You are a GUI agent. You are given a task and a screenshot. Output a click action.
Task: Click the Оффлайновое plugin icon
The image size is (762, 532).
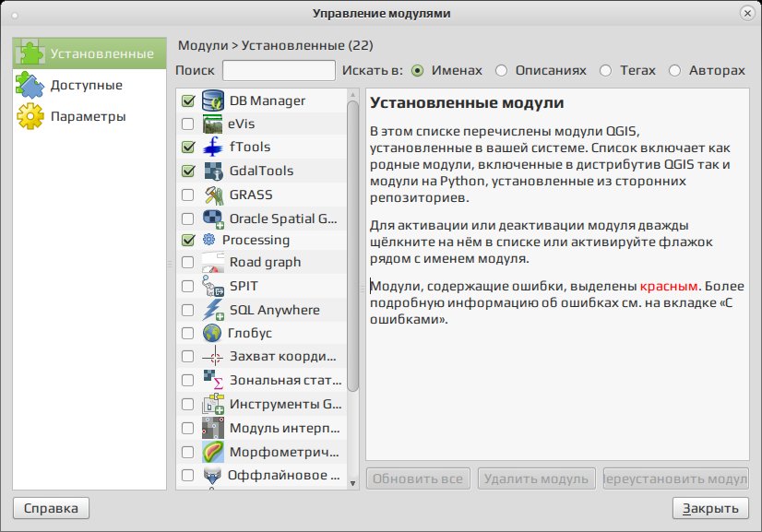(212, 476)
